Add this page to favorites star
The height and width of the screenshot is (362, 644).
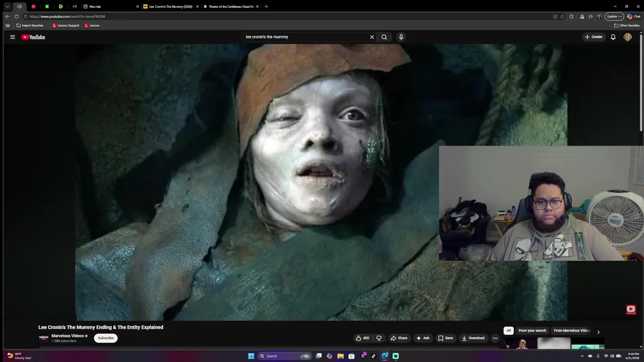(562, 16)
